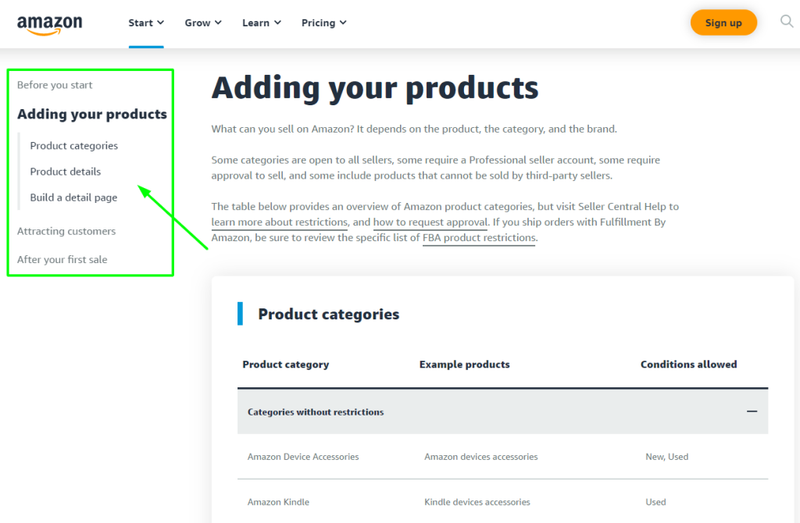This screenshot has height=523, width=800.
Task: Select Amazon Device Accessories category cell
Action: (x=303, y=457)
